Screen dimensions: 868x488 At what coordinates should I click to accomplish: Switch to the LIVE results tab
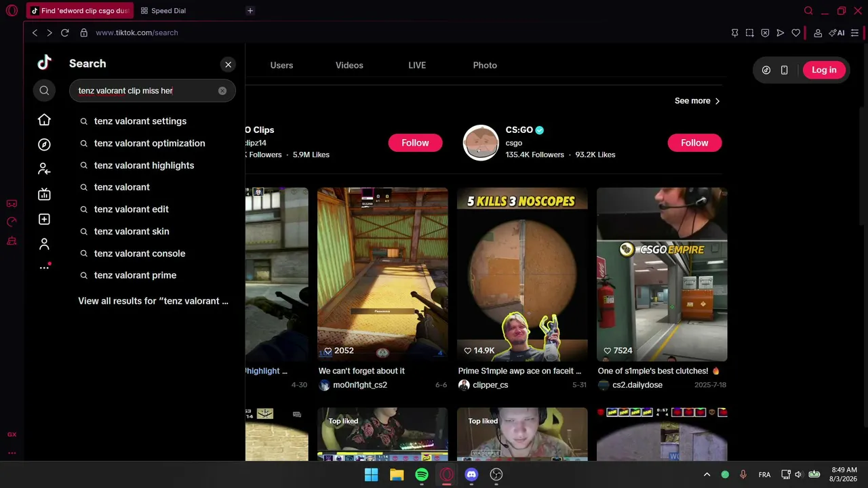417,65
